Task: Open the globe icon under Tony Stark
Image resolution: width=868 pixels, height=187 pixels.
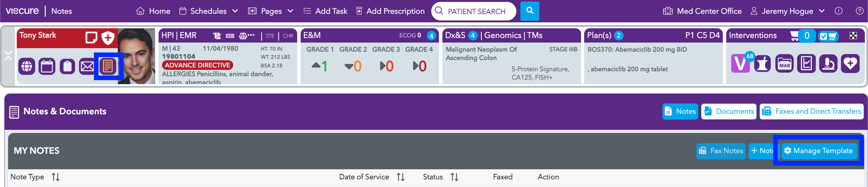Action: click(x=27, y=66)
